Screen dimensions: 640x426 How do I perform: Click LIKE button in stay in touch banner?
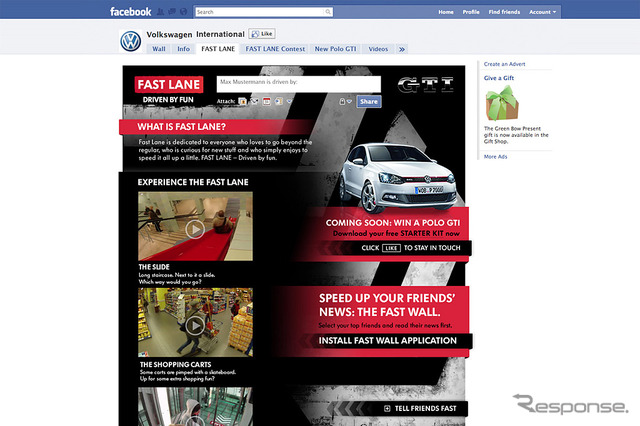pyautogui.click(x=391, y=248)
